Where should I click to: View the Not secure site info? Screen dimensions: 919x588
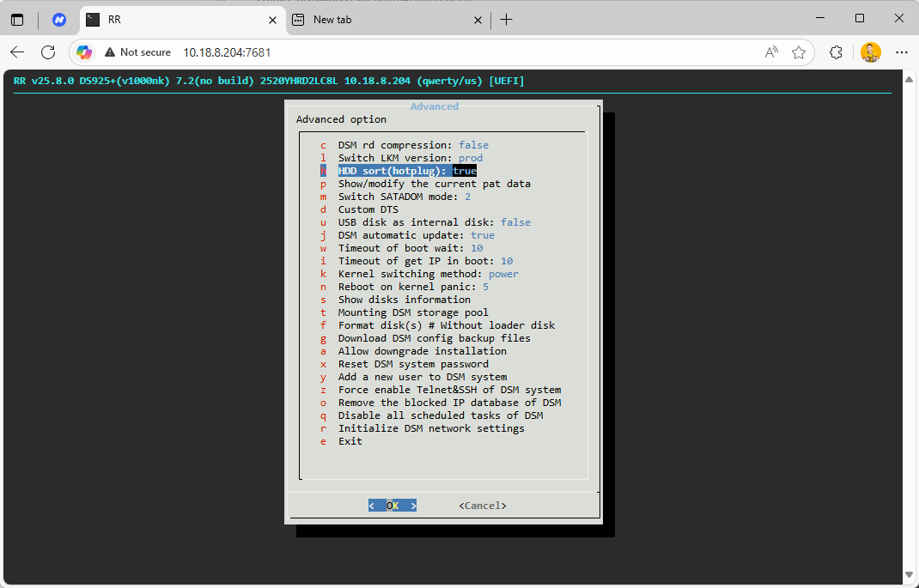tap(137, 52)
